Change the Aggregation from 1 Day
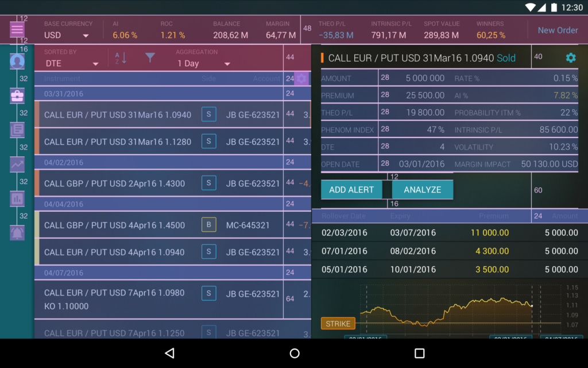Image resolution: width=588 pixels, height=368 pixels. click(x=200, y=64)
